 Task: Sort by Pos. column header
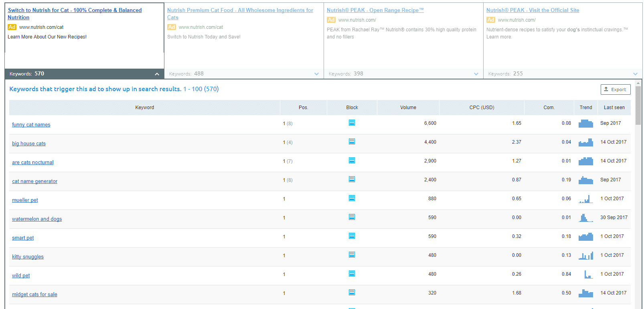(304, 108)
